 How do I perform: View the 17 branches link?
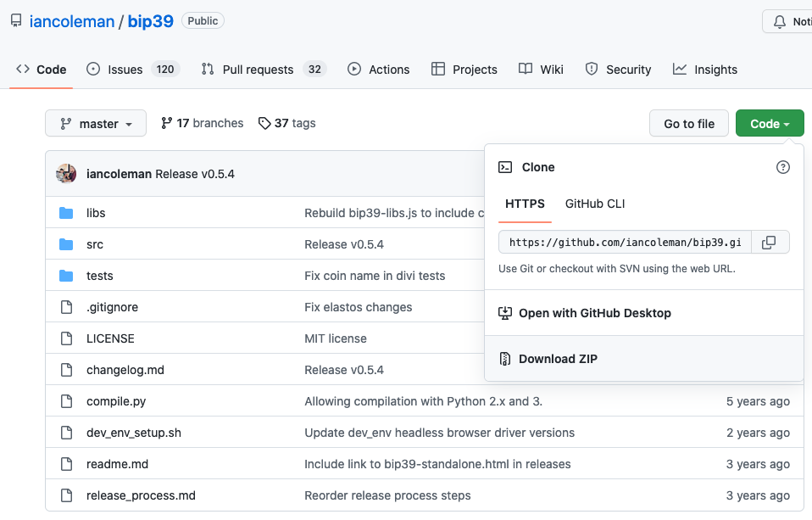click(x=202, y=123)
